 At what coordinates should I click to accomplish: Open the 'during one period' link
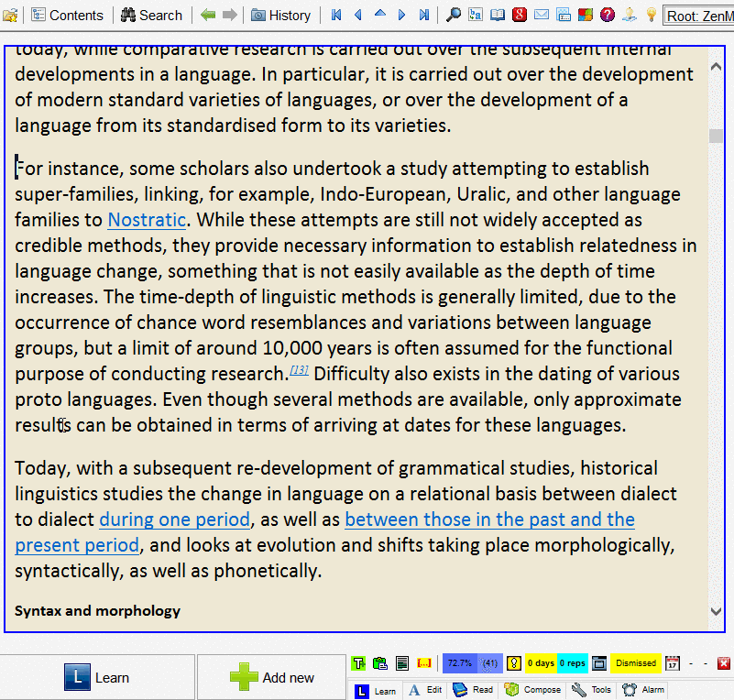pyautogui.click(x=174, y=520)
